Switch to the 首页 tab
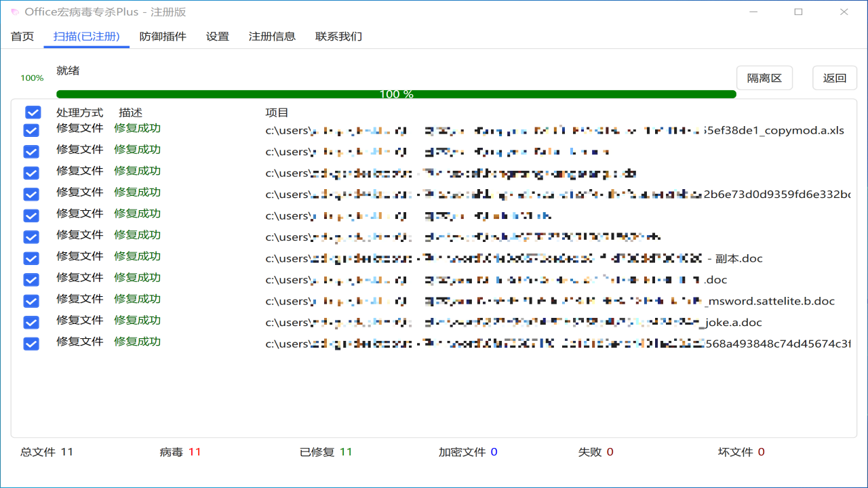This screenshot has width=868, height=488. pos(22,36)
